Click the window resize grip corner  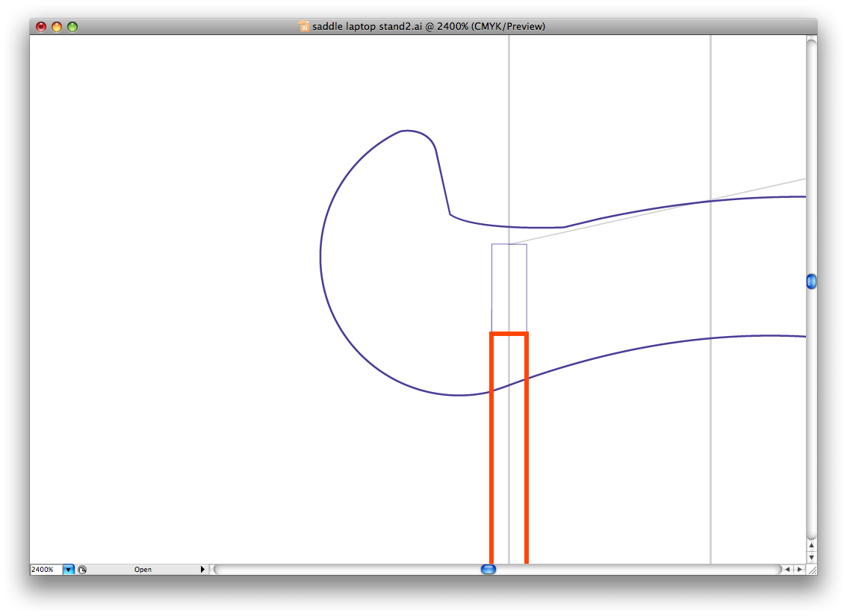point(811,570)
